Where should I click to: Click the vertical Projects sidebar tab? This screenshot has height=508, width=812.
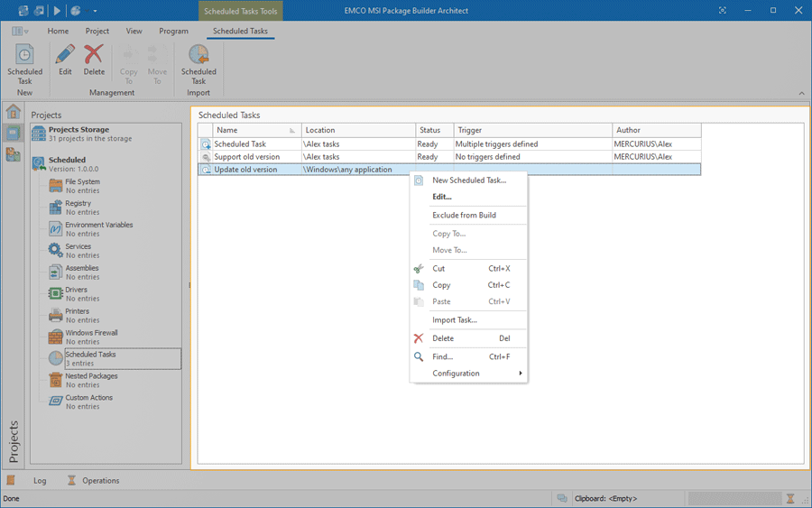(x=14, y=441)
